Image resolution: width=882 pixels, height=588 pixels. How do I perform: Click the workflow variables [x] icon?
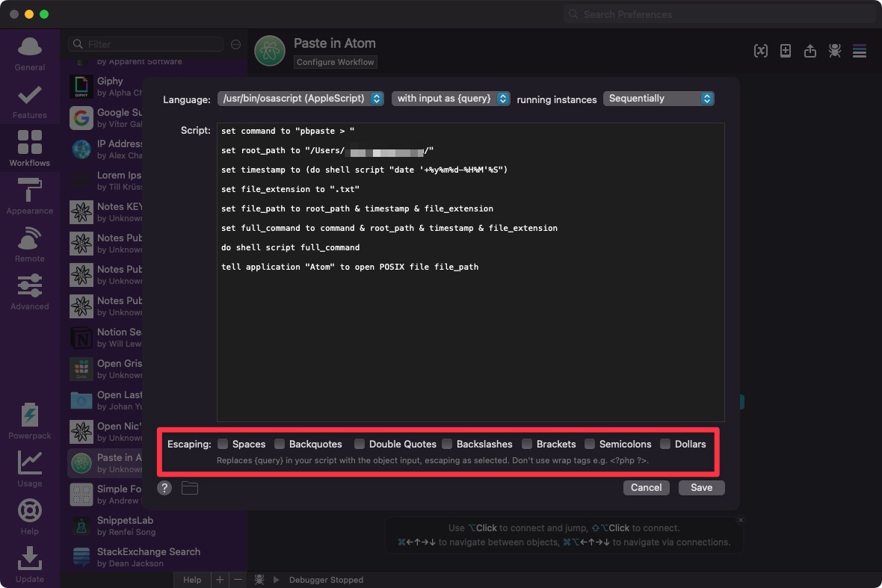[x=760, y=51]
